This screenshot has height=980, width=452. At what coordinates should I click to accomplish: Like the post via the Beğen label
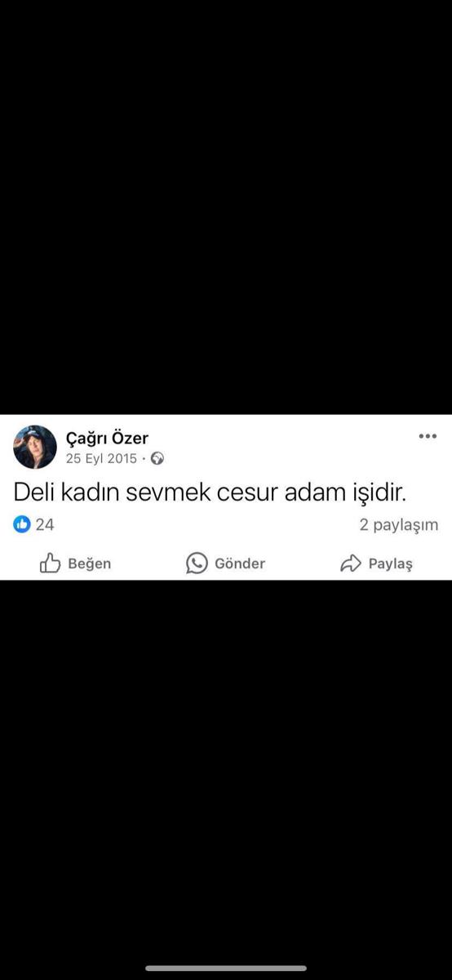(x=89, y=563)
